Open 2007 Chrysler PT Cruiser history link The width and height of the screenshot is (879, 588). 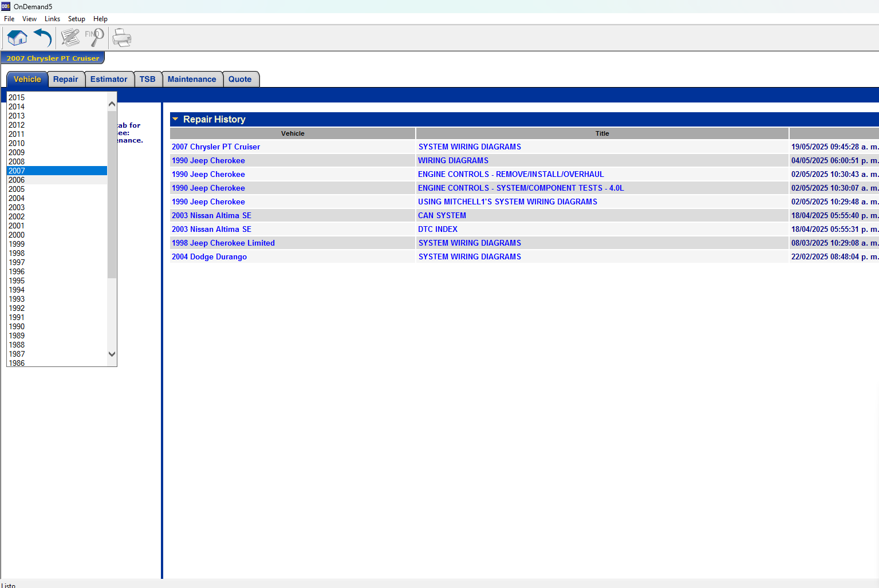[216, 147]
